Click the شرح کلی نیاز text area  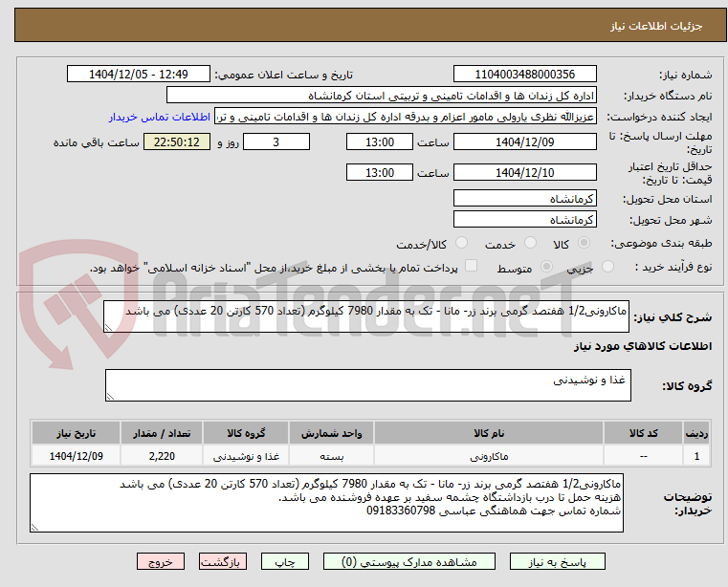tap(365, 316)
